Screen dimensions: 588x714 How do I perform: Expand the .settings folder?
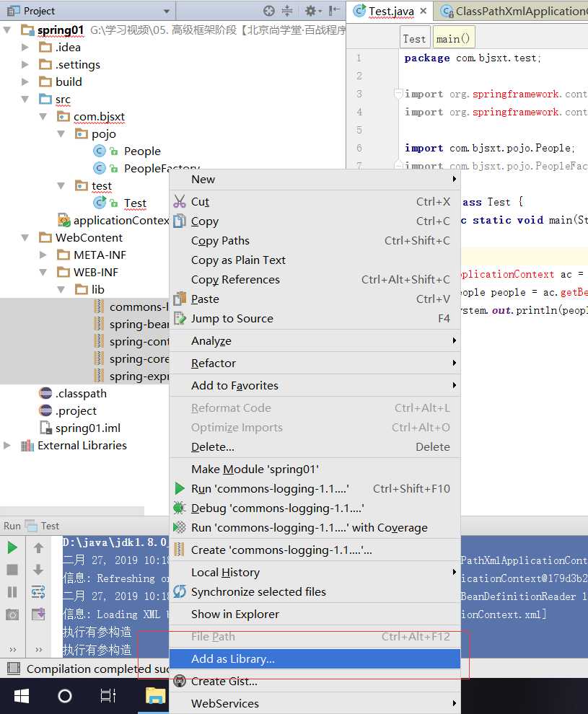point(25,64)
